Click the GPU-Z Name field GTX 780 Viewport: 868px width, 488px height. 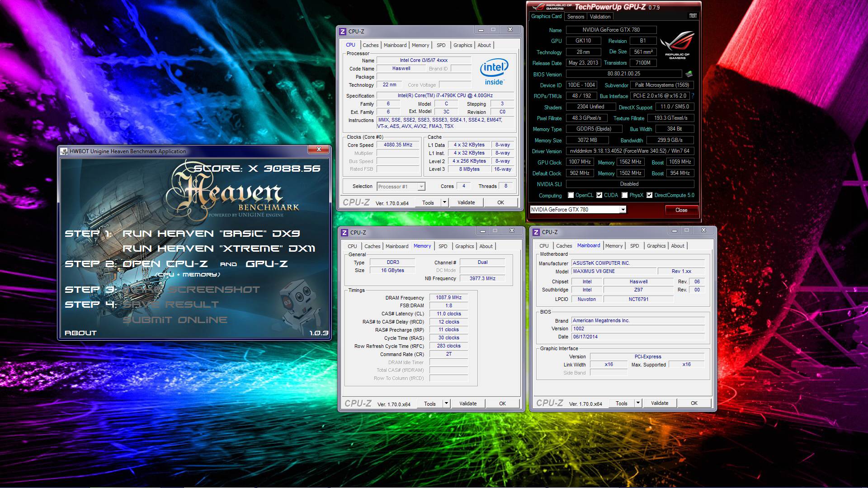coord(611,30)
